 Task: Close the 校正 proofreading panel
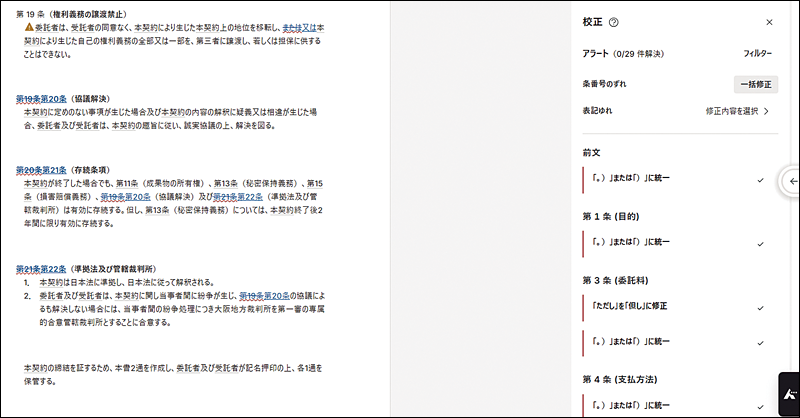coord(769,22)
